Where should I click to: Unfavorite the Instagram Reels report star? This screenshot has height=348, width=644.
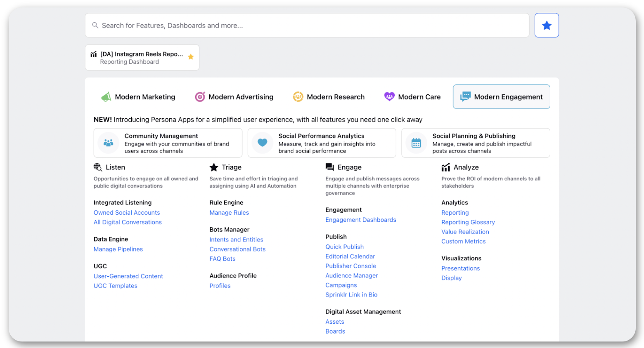point(191,57)
